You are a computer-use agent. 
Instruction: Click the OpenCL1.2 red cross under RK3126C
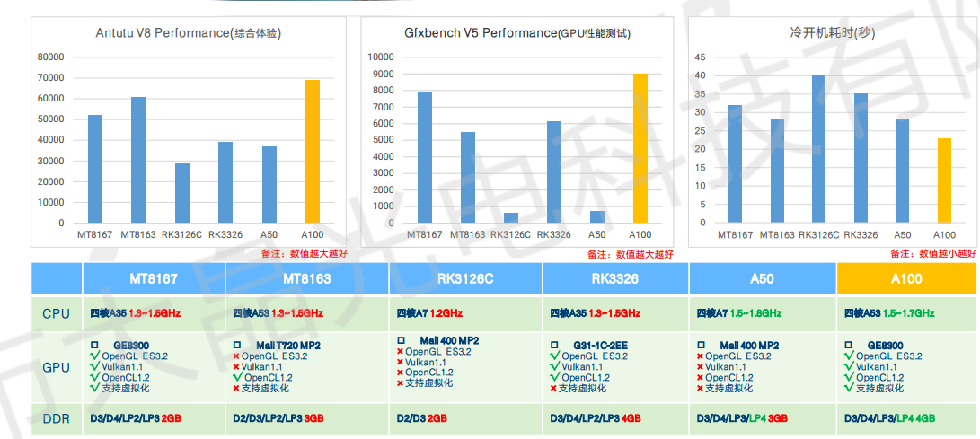400,373
